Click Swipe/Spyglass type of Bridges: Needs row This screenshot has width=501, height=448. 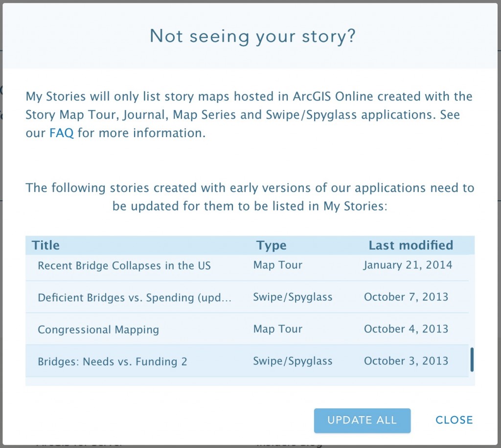pos(293,361)
